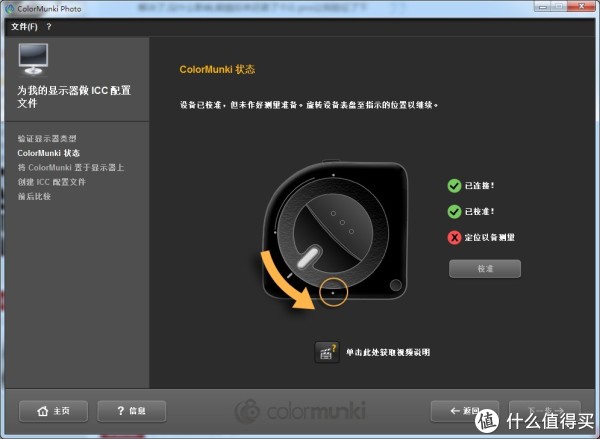Click the monitor icon in sidebar
600x439 pixels.
[33, 59]
